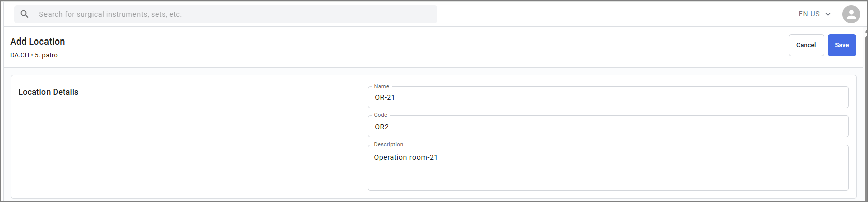Place cursor in OR-21 text

click(x=385, y=97)
